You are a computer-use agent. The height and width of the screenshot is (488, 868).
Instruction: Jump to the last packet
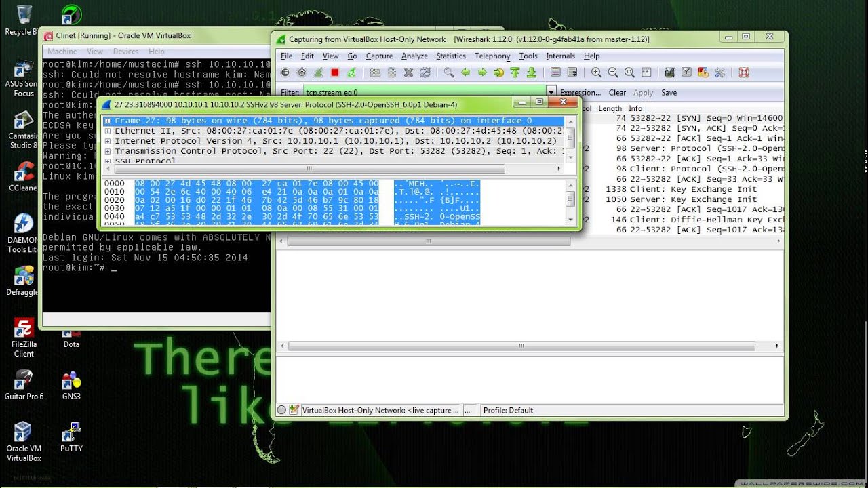(x=532, y=73)
